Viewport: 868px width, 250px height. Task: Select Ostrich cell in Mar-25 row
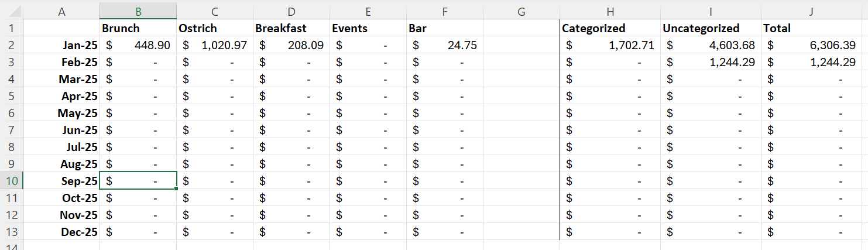coord(215,79)
